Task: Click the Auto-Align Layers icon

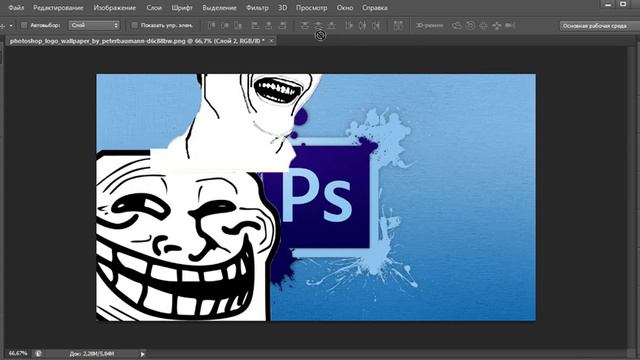Action: pyautogui.click(x=398, y=25)
